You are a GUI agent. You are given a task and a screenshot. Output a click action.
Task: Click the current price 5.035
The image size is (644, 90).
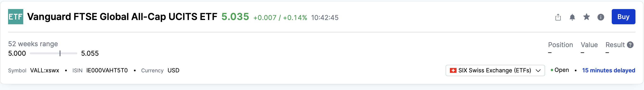click(235, 16)
